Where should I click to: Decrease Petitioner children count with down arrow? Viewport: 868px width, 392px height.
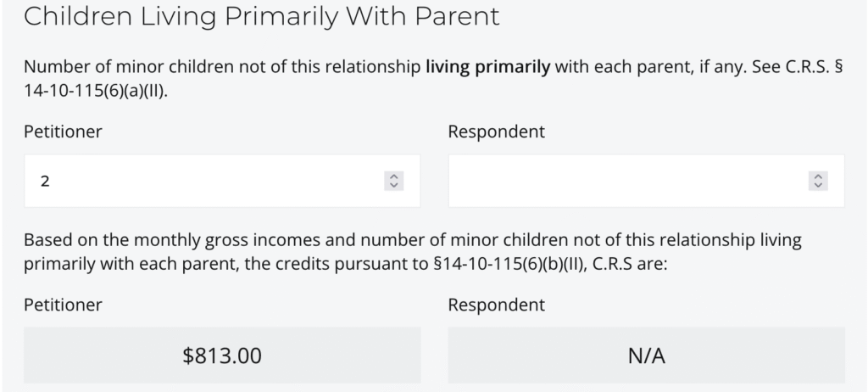click(x=392, y=185)
